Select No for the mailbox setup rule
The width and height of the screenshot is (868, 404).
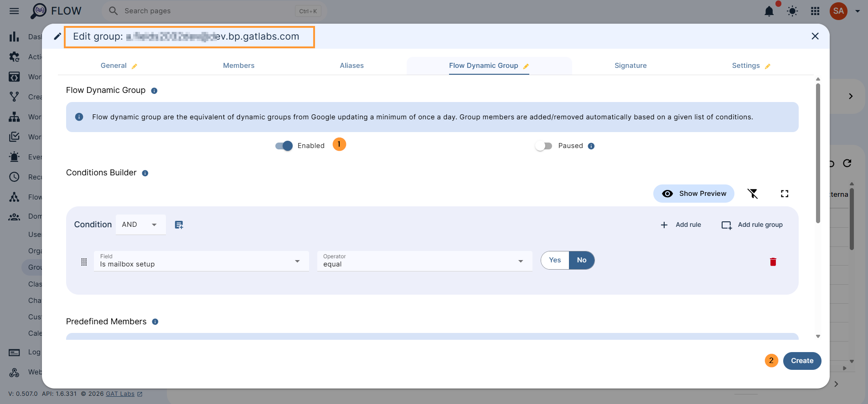click(582, 260)
